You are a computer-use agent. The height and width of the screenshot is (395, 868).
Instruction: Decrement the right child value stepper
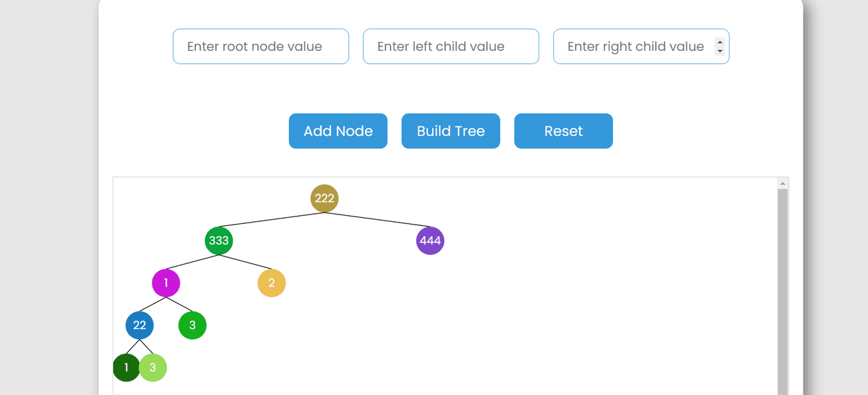(720, 52)
